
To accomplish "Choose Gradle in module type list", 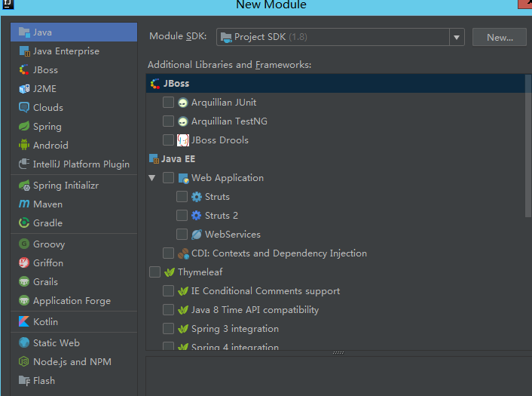I will click(47, 223).
